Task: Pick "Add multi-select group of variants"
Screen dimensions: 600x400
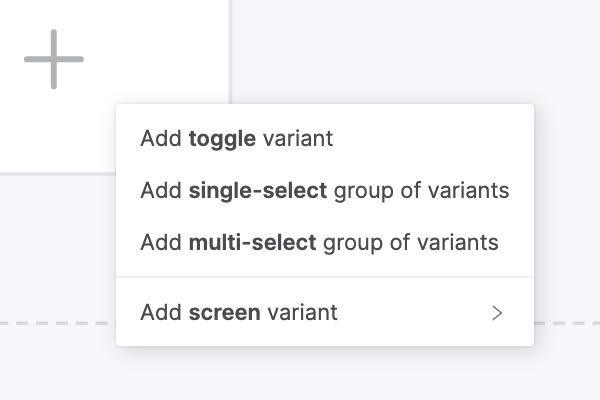Action: coord(319,242)
